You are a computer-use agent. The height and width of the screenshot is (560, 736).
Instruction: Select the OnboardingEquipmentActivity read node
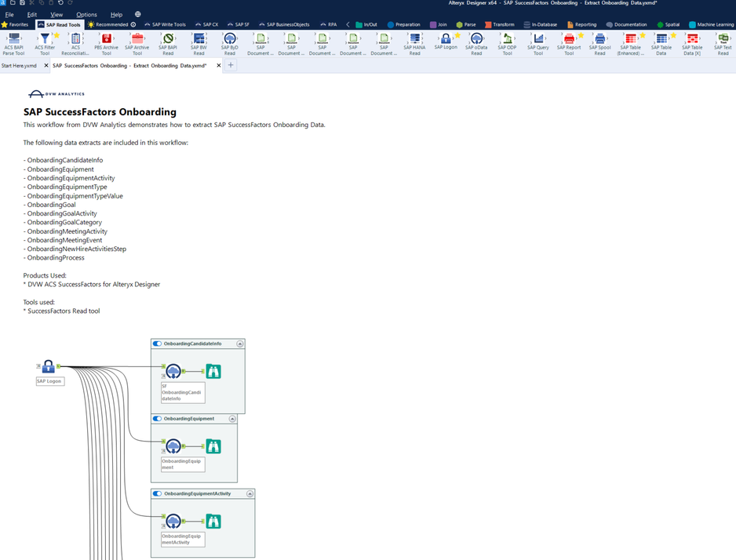tap(173, 522)
